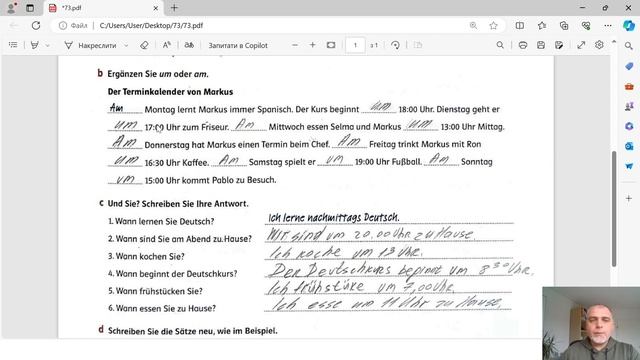Open Tools briefcase in sidebar
Image resolution: width=640 pixels, height=360 pixels.
629,86
